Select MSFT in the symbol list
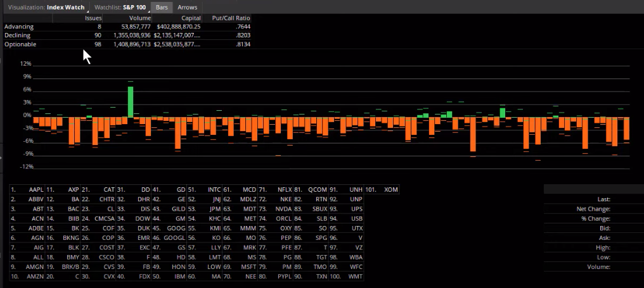 click(x=248, y=268)
